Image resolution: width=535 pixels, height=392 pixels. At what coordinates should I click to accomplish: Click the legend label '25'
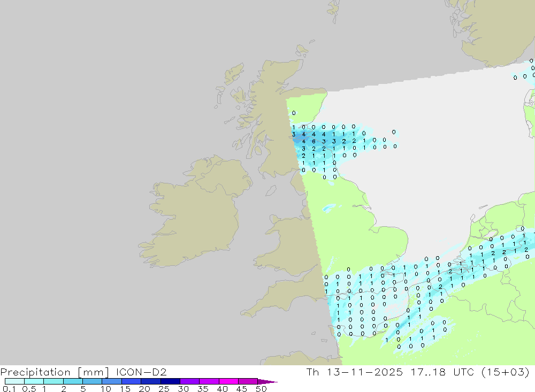point(164,389)
